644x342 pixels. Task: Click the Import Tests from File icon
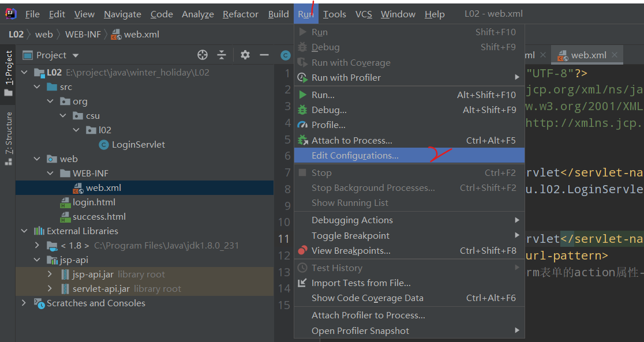pos(302,283)
